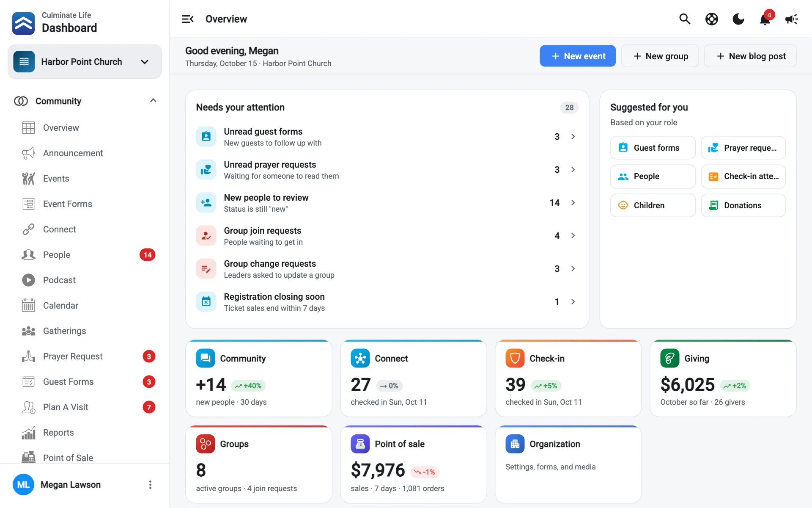Click the Registration closing soon calendar icon
Viewport: 812px width, 508px height.
pos(206,302)
